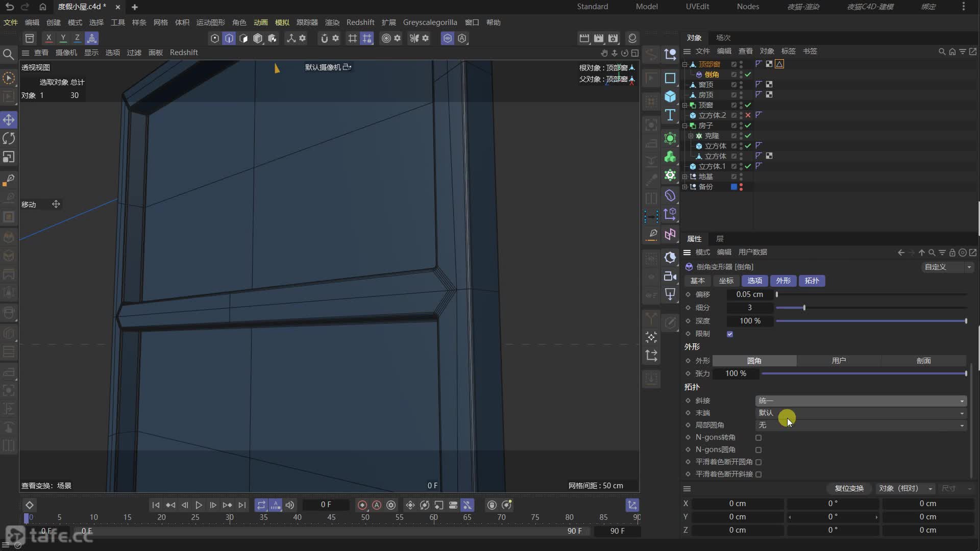Toggle world coordinate system icon
Screen dimensions: 980x551
pyautogui.click(x=92, y=38)
